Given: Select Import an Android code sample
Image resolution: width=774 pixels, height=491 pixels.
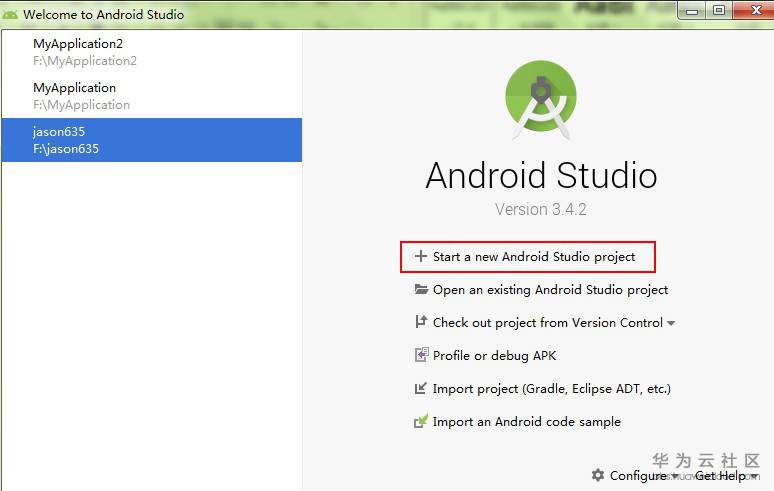Looking at the screenshot, I should [527, 422].
